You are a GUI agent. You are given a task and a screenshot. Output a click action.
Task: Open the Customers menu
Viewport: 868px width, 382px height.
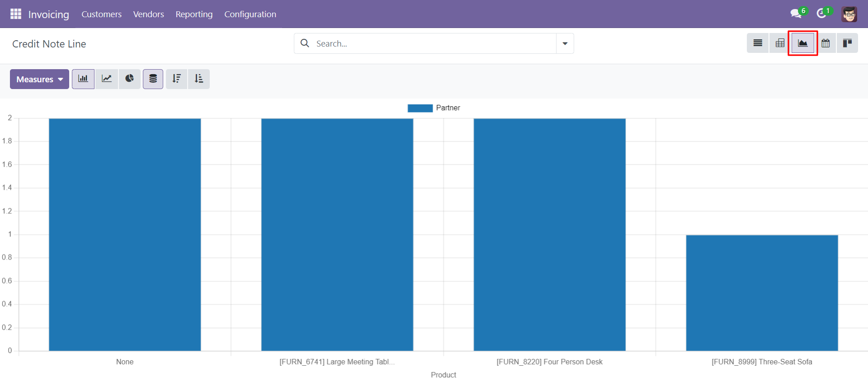[101, 14]
